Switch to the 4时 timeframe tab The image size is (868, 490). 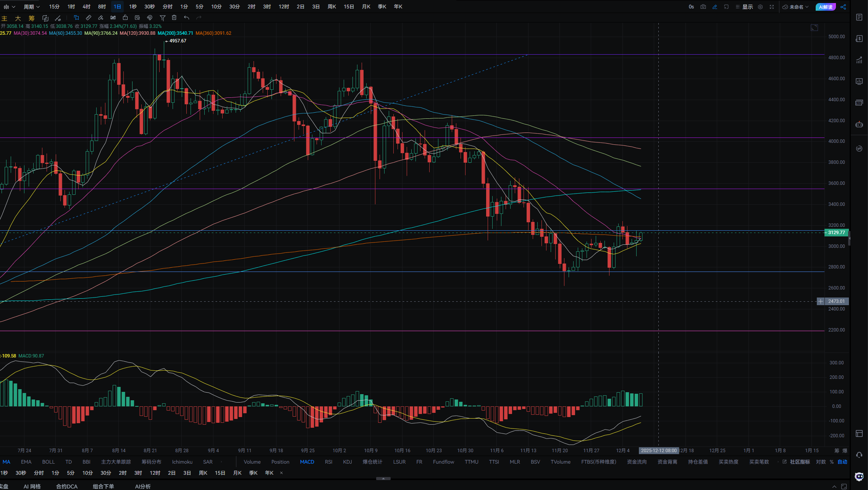click(86, 7)
